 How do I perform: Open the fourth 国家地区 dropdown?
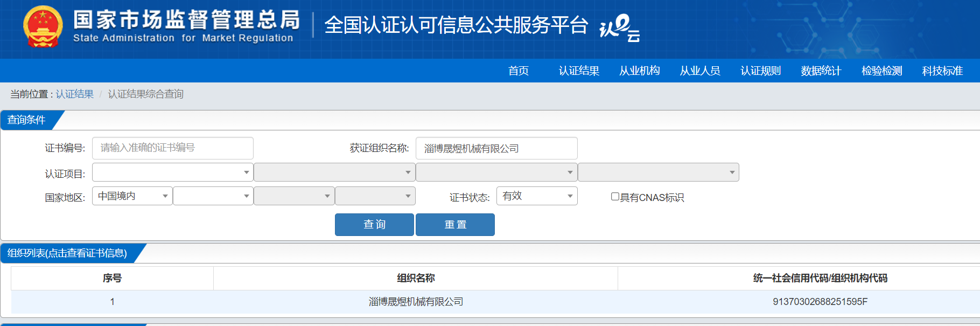coord(375,196)
